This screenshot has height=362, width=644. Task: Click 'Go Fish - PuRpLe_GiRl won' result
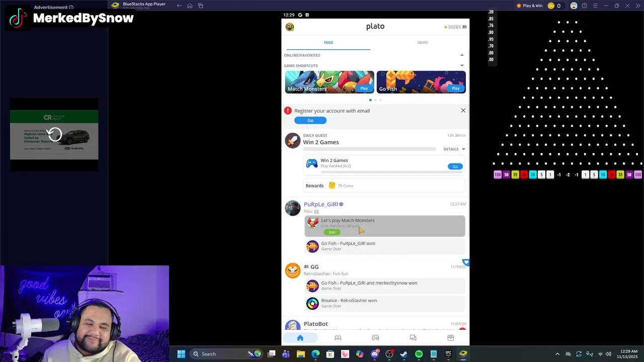tap(384, 246)
